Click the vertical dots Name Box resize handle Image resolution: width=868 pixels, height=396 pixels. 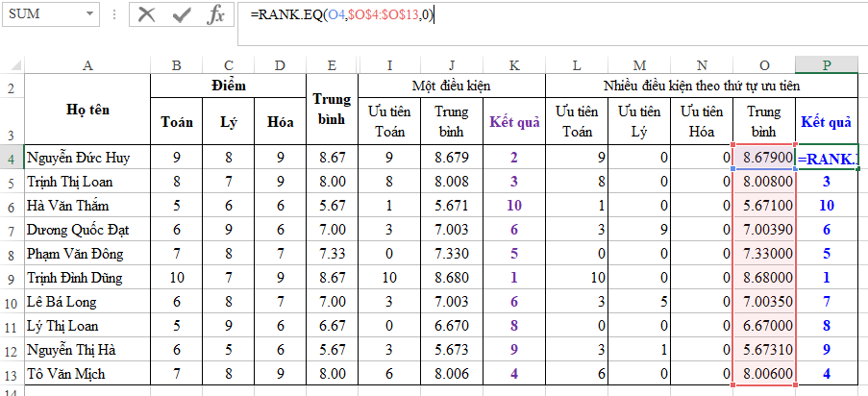(x=114, y=15)
